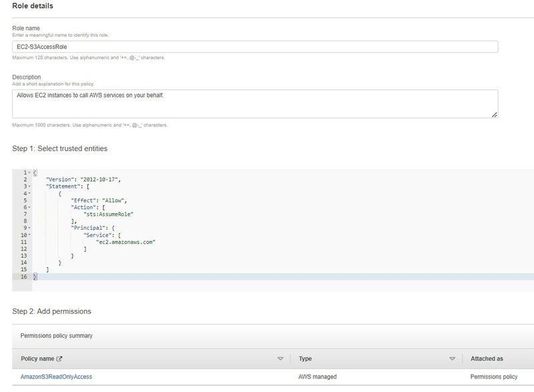This screenshot has width=534, height=392.
Task: Click the "Version" line in the JSON editor
Action: pos(83,180)
